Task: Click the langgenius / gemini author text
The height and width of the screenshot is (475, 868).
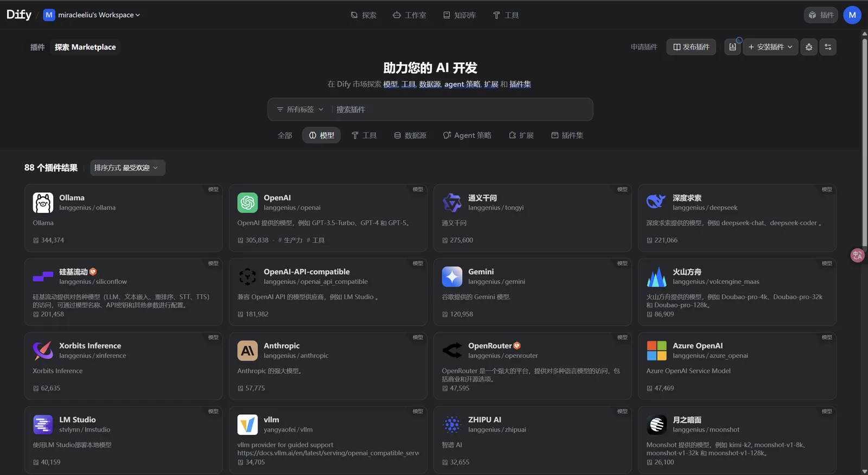Action: coord(496,282)
